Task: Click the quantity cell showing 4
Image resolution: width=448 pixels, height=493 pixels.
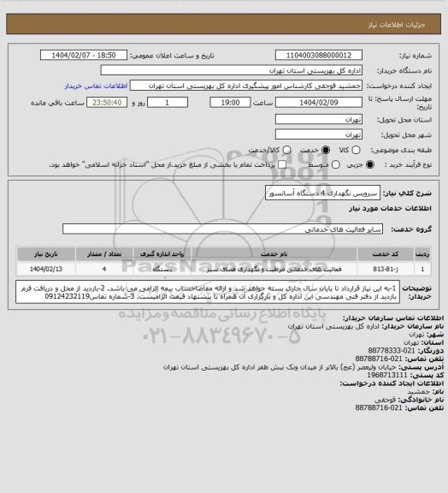Action: tap(104, 269)
